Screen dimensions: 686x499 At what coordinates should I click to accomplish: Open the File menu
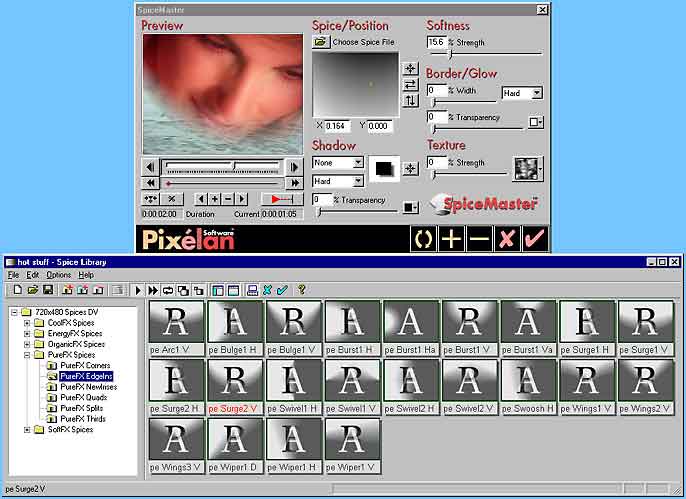(x=13, y=275)
